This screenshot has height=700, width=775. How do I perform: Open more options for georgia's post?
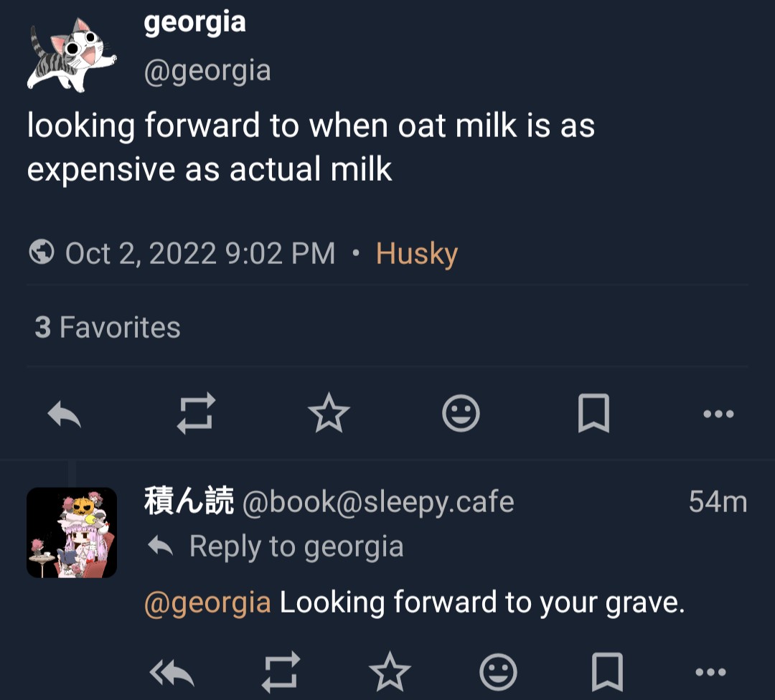click(718, 414)
